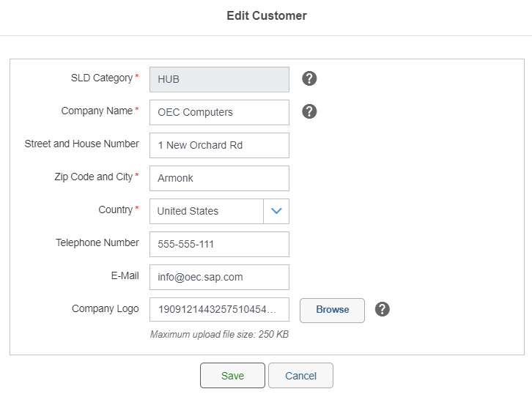Click the United States country combo box

[x=206, y=211]
